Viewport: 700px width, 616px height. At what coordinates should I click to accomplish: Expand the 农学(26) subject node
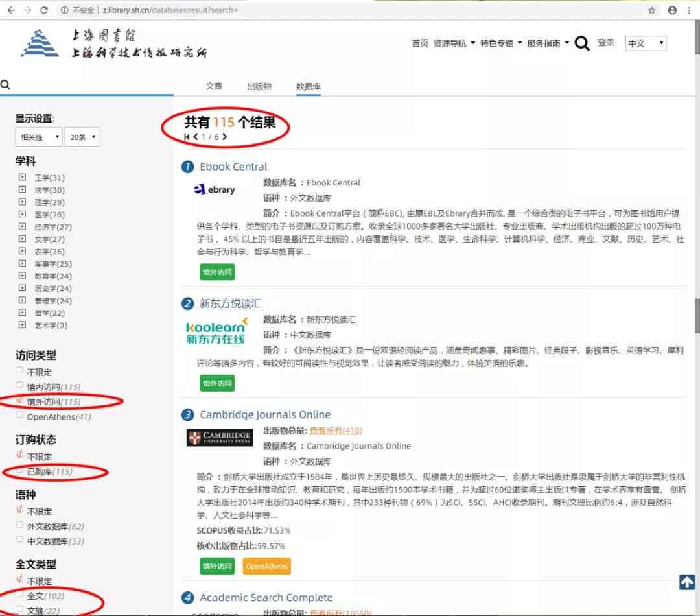point(22,250)
